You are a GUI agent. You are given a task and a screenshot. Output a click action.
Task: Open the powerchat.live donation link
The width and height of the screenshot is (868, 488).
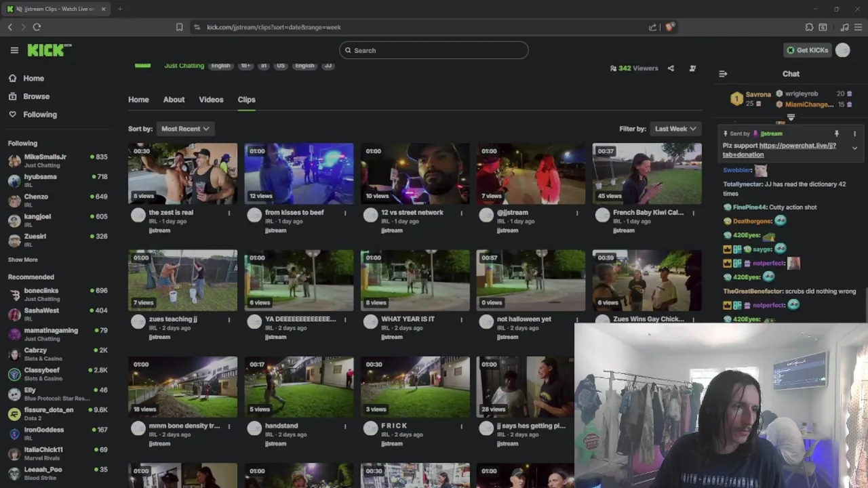(x=779, y=150)
